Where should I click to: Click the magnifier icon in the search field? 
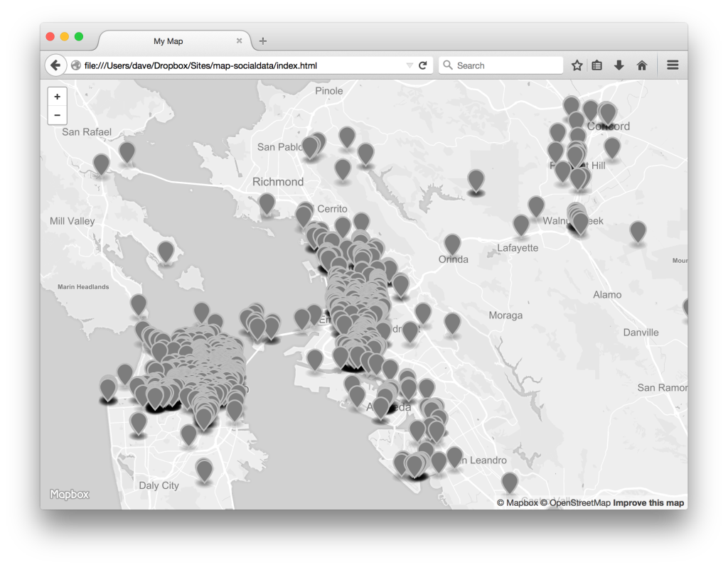pos(448,65)
